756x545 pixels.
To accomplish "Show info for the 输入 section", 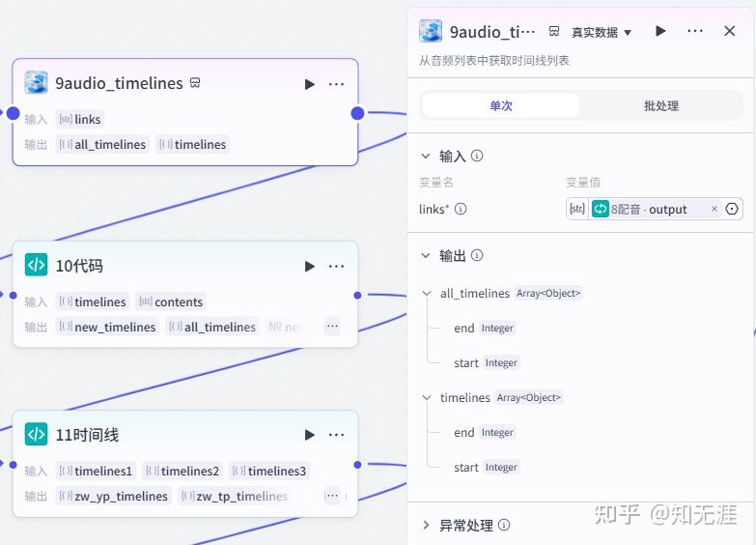I will [x=477, y=156].
